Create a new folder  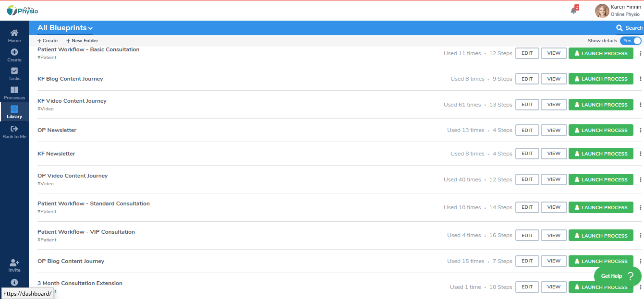point(82,40)
